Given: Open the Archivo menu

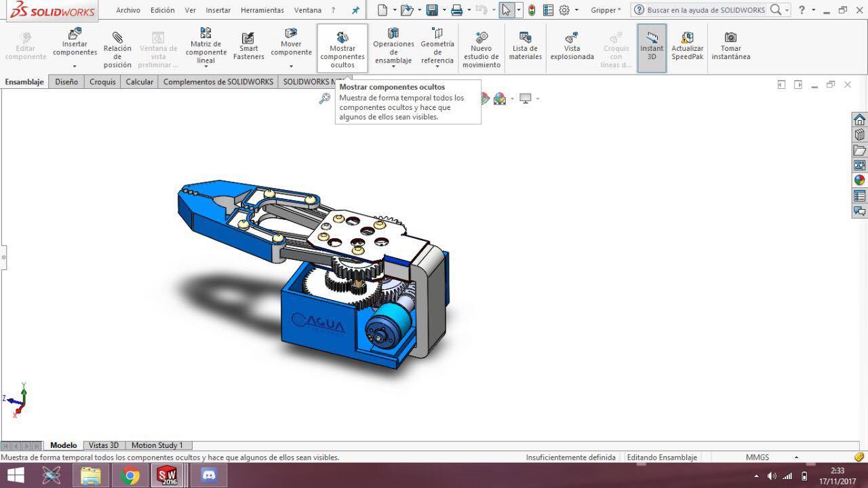Looking at the screenshot, I should [128, 10].
